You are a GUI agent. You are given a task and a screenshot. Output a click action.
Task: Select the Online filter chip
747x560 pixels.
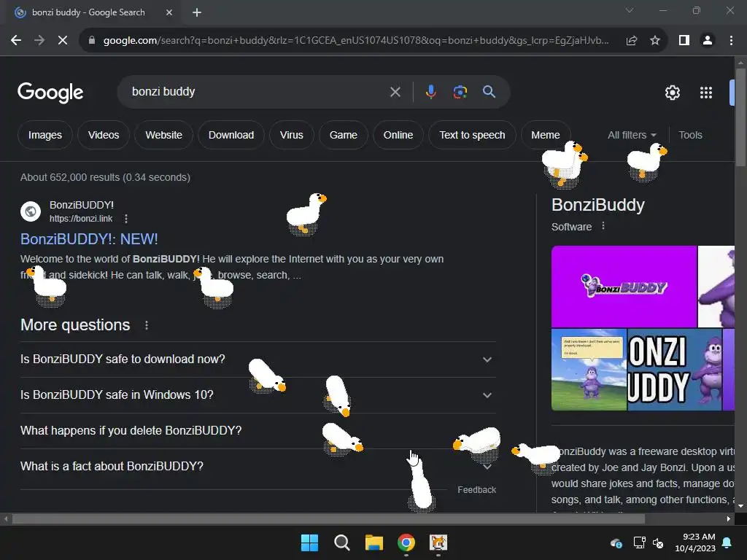pyautogui.click(x=398, y=135)
